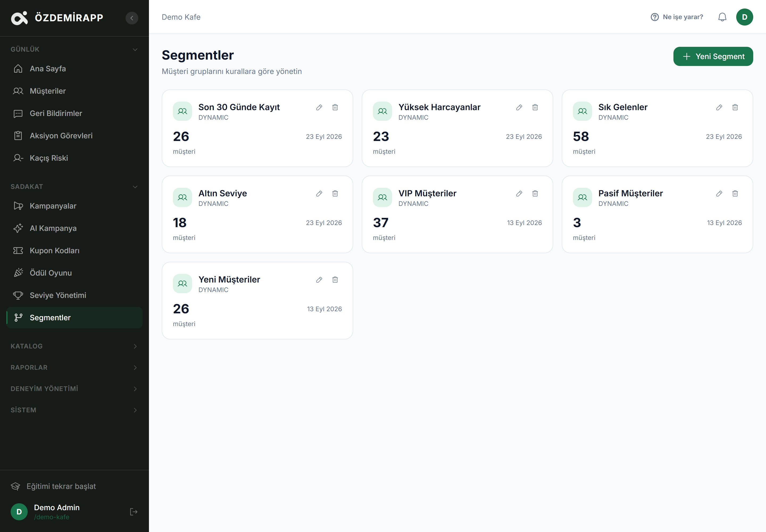Image resolution: width=766 pixels, height=532 pixels.
Task: Open the D user avatar in header
Action: tap(744, 17)
